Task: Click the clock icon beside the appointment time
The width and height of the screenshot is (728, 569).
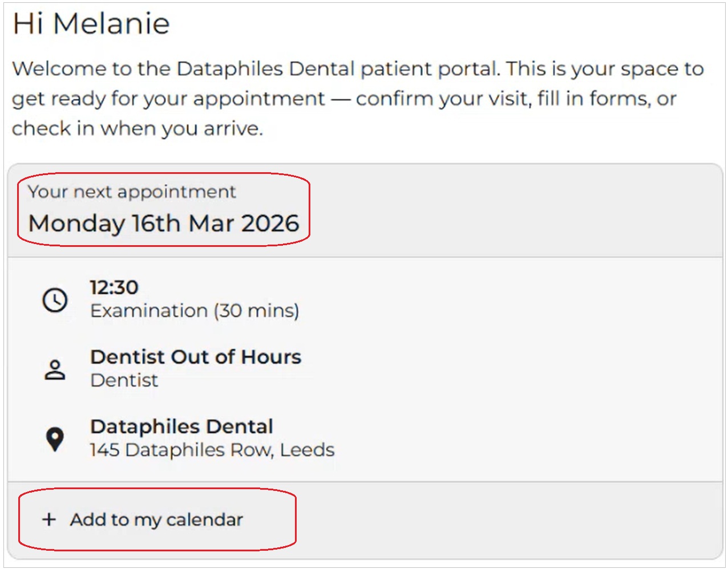Action: (55, 300)
